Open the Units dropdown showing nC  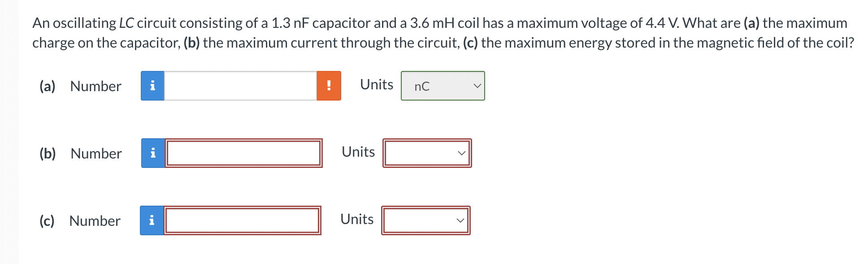442,86
